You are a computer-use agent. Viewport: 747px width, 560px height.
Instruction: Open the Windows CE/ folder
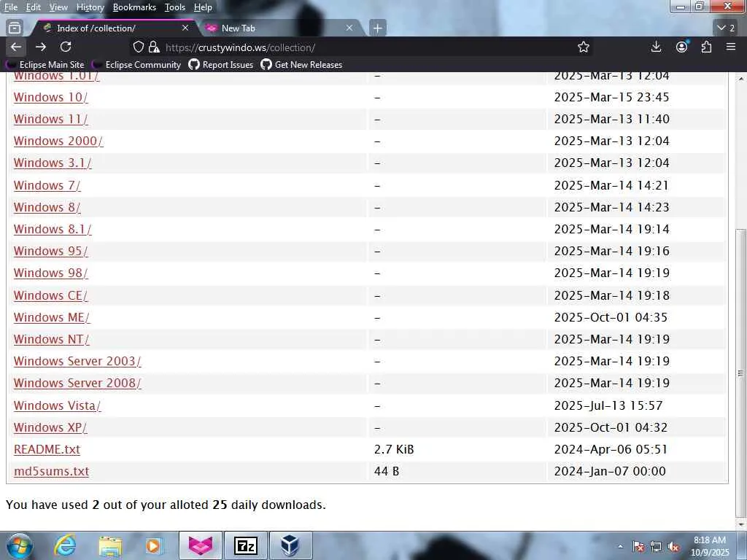point(50,295)
